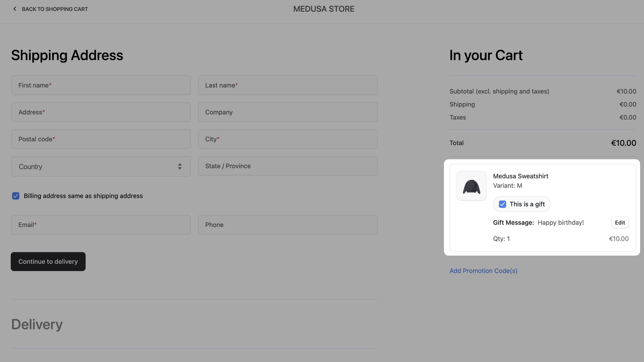Go back to shopping cart
Image resolution: width=644 pixels, height=362 pixels.
pyautogui.click(x=55, y=9)
